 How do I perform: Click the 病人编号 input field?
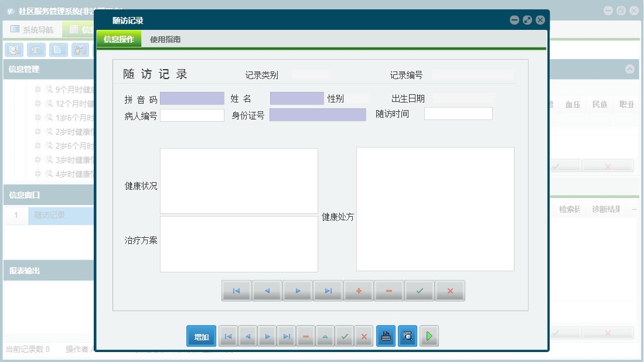coord(192,115)
